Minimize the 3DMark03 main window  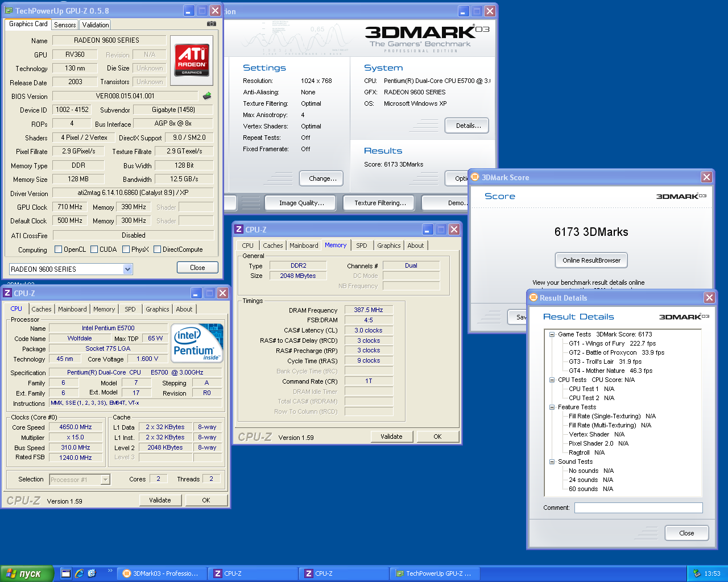pos(464,11)
